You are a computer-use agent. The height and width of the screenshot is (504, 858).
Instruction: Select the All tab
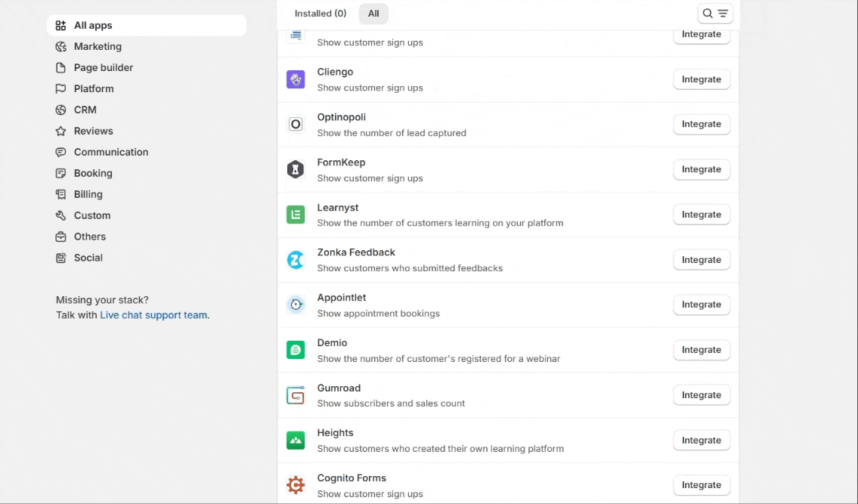click(373, 14)
